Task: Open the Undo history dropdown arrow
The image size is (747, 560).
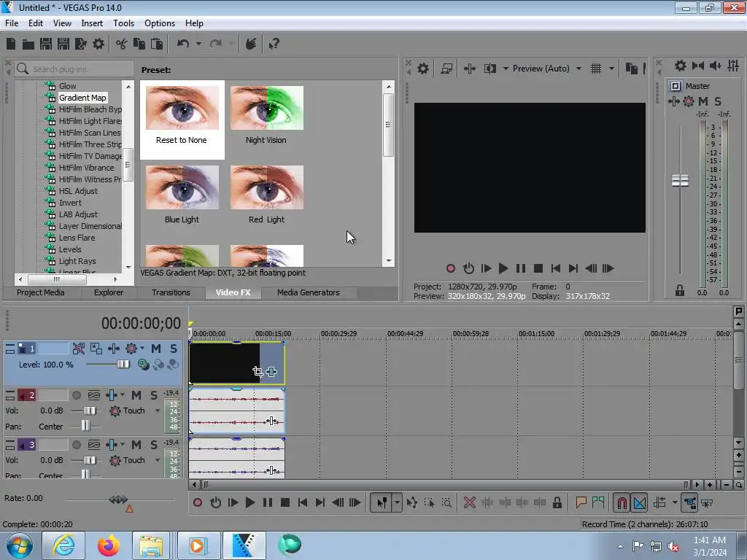Action: pyautogui.click(x=198, y=44)
